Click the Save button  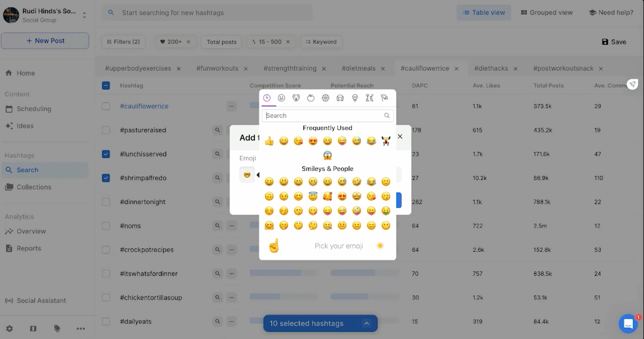(x=614, y=42)
